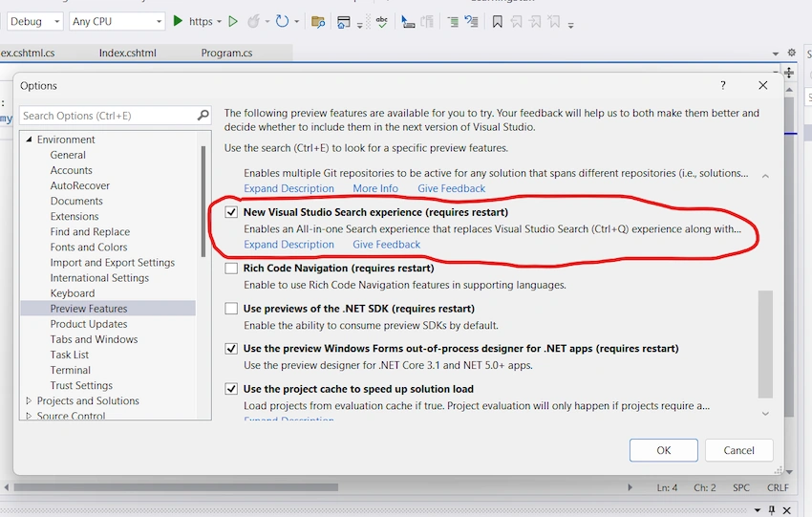Viewport: 812px width, 517px height.
Task: Select Fonts and Colors in options tree
Action: tap(89, 247)
